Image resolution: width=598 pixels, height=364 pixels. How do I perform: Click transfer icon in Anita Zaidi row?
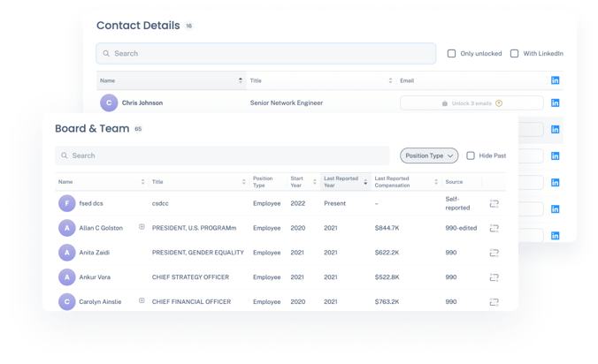[494, 253]
